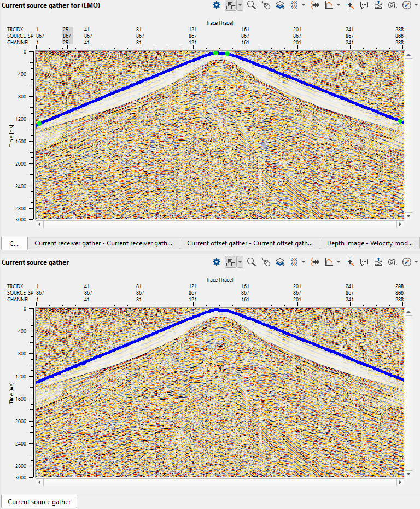Image resolution: width=420 pixels, height=509 pixels.
Task: Click CHANNEL header label in lower gather
Action: click(18, 299)
